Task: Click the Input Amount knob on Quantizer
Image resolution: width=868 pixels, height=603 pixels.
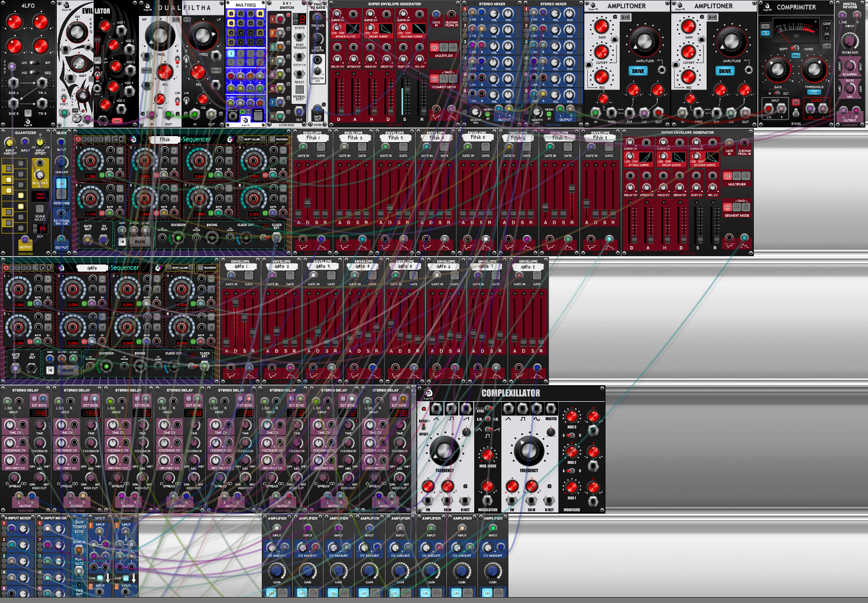Action: 9,143
